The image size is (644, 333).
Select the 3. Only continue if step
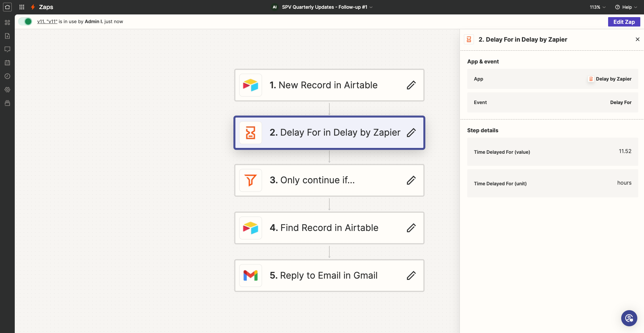tap(329, 180)
